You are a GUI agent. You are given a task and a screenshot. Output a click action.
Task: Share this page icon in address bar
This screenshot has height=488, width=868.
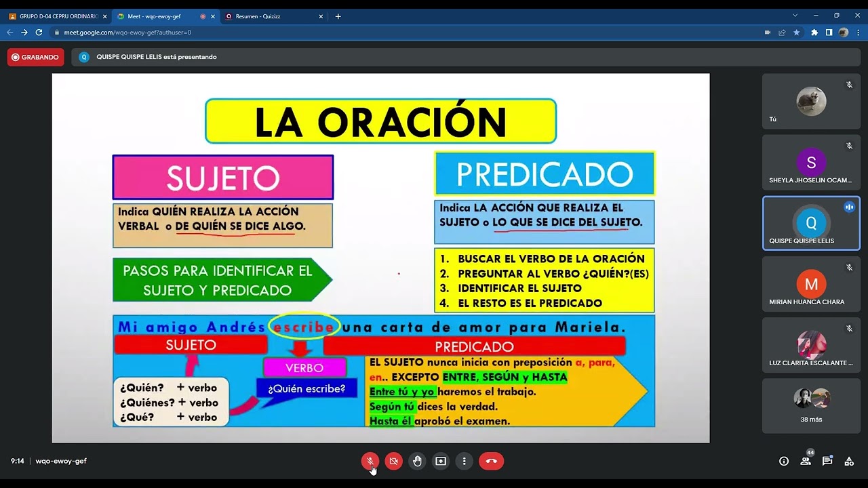(782, 32)
